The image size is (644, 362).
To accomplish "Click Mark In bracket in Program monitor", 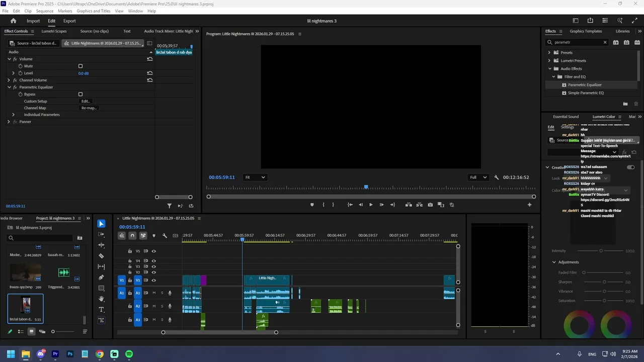I will pyautogui.click(x=323, y=205).
